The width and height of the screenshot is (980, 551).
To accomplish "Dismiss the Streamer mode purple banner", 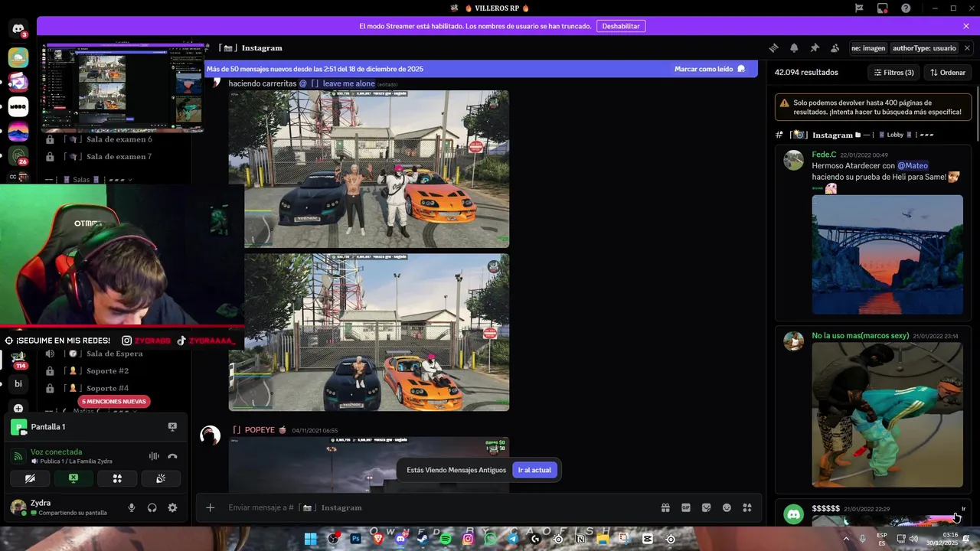I will click(x=966, y=26).
